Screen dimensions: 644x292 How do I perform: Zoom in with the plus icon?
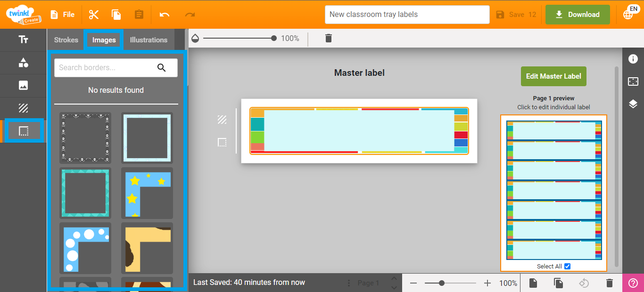click(487, 283)
